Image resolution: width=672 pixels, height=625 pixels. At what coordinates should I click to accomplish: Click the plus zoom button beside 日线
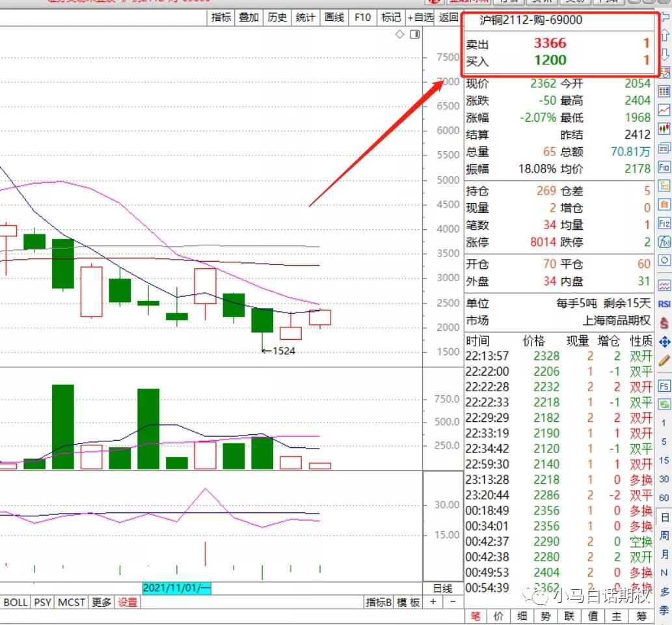point(433,602)
